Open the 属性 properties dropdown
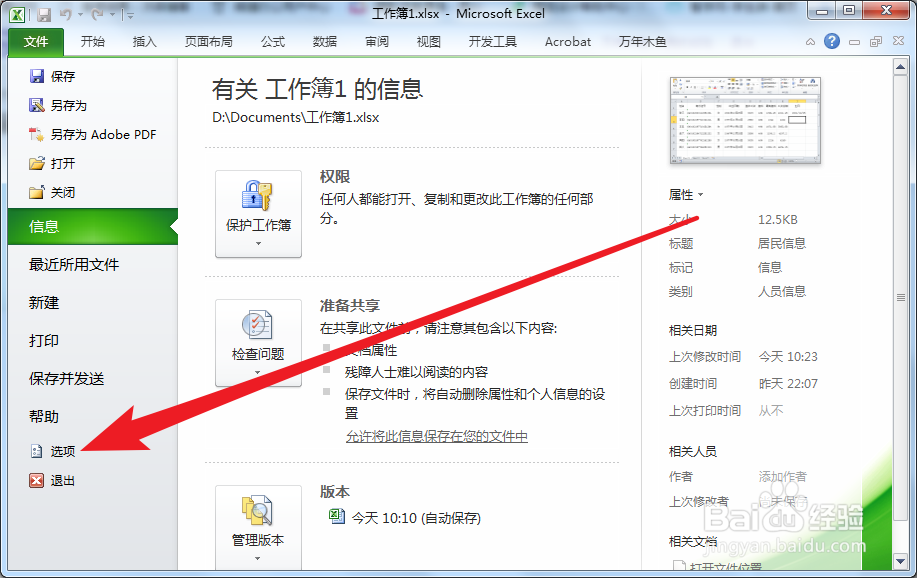This screenshot has height=578, width=917. 685,194
